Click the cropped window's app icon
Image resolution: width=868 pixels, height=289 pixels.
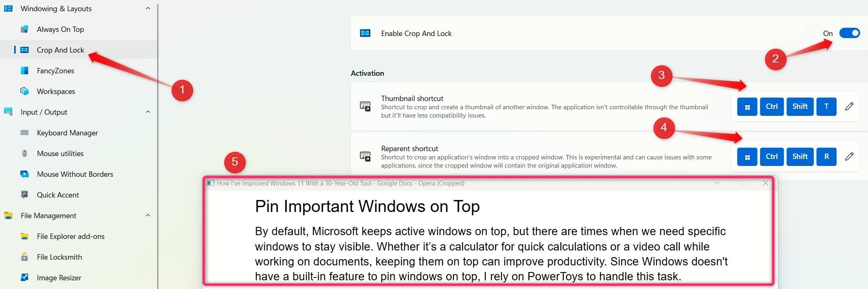click(211, 183)
